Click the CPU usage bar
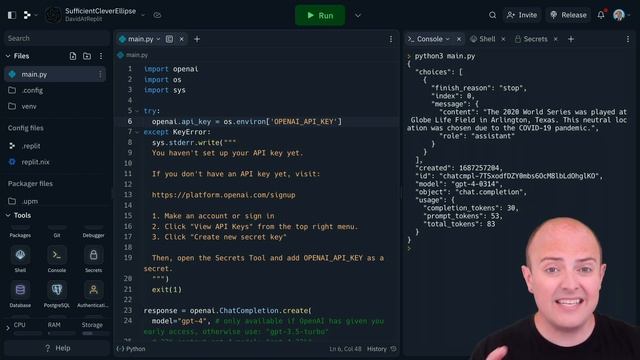The height and width of the screenshot is (360, 640). (x=28, y=333)
